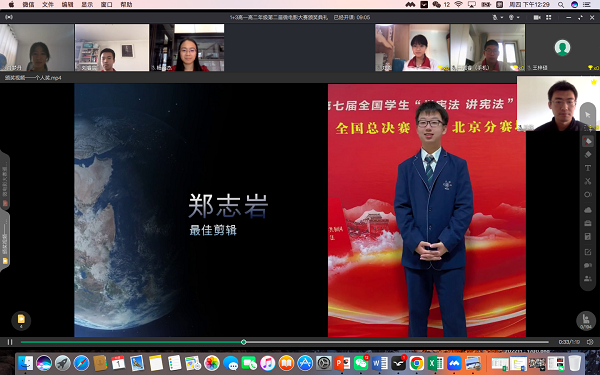Open the participants list icon

588,279
